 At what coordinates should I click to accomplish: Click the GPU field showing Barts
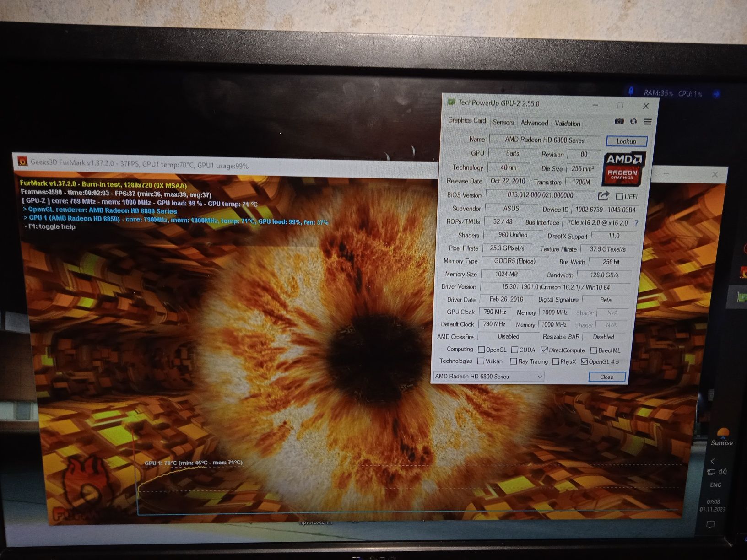[513, 153]
